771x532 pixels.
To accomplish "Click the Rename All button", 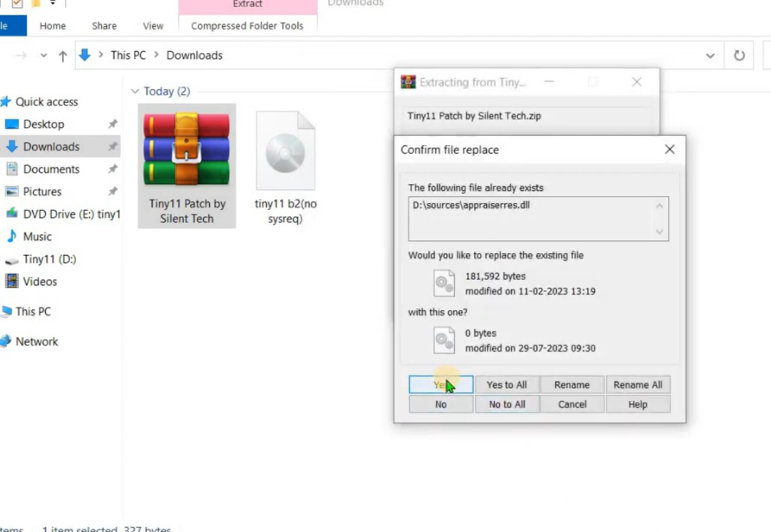I will [638, 385].
